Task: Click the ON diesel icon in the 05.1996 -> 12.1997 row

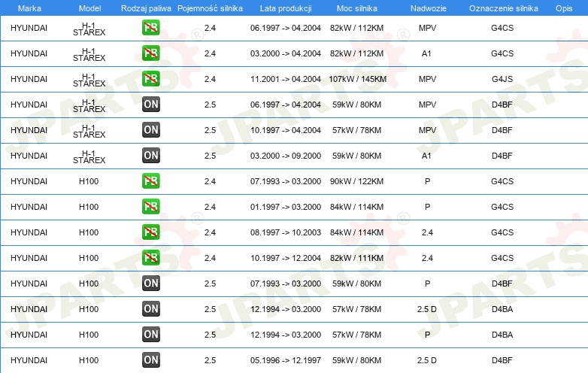Action: pos(150,360)
